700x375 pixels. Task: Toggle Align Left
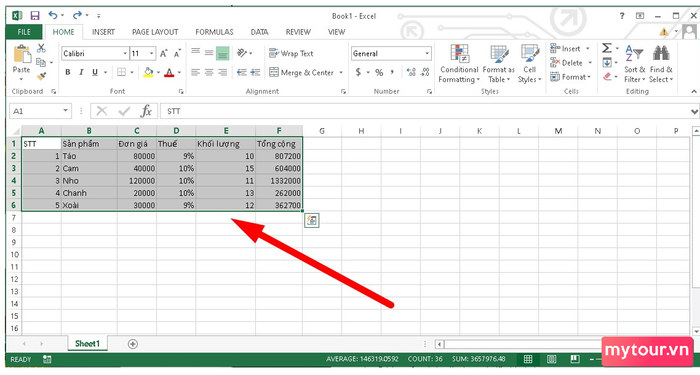196,72
